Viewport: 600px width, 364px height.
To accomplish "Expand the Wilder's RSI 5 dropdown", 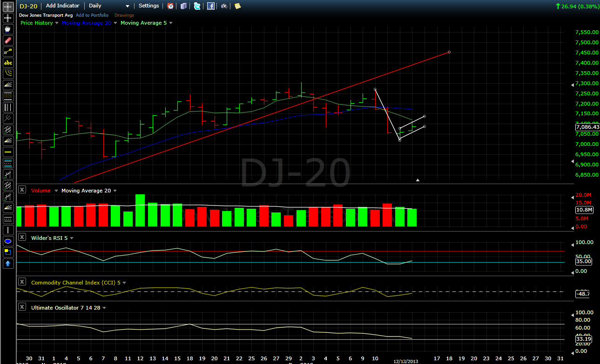I will [72, 238].
